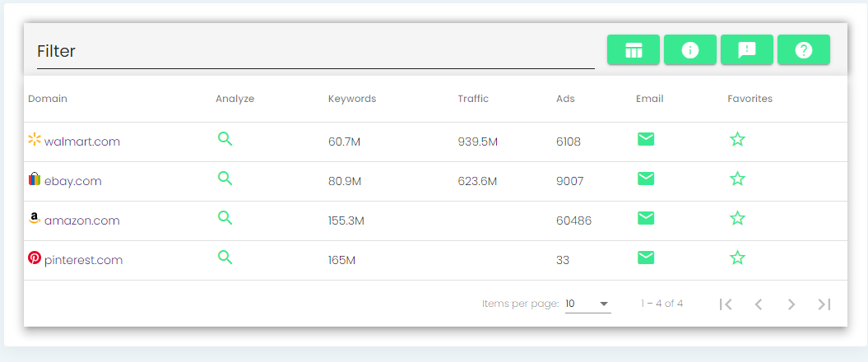Go to the next page arrow
The width and height of the screenshot is (868, 362).
(791, 304)
